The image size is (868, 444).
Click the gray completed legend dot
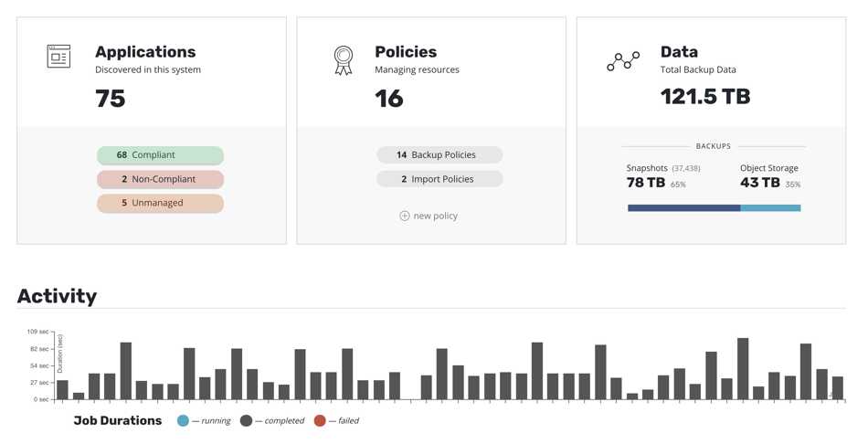coord(247,421)
